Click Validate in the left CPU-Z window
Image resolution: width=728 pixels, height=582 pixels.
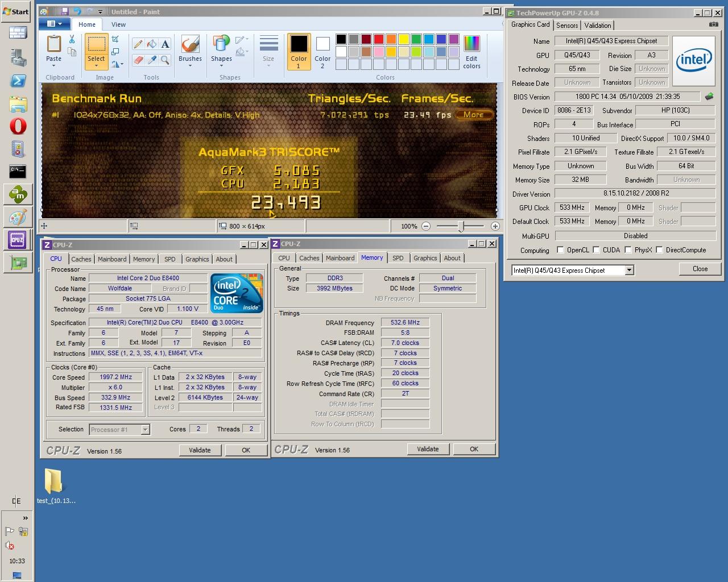coord(200,450)
